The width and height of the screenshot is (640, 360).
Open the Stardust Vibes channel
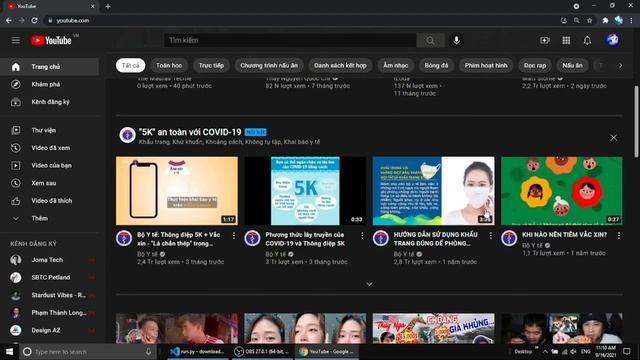49,295
